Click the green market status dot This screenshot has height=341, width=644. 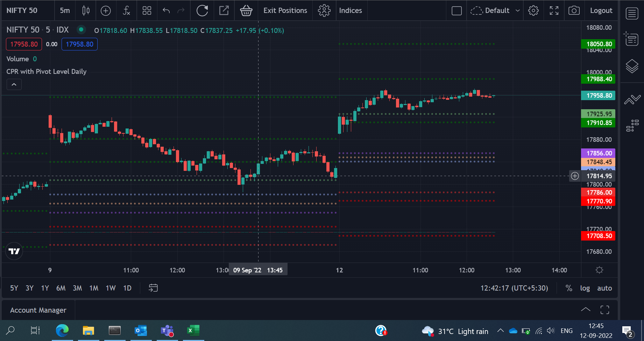tap(81, 30)
